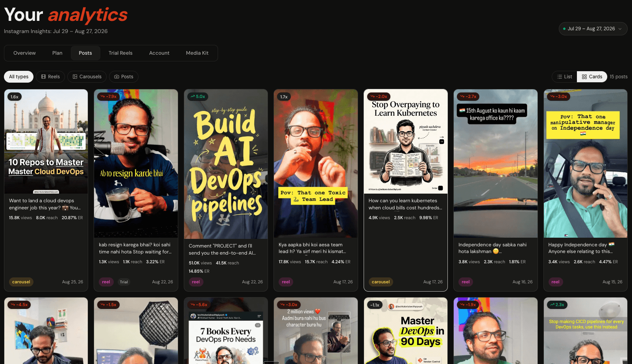Go to the Account tab
The image size is (632, 364).
coord(159,53)
